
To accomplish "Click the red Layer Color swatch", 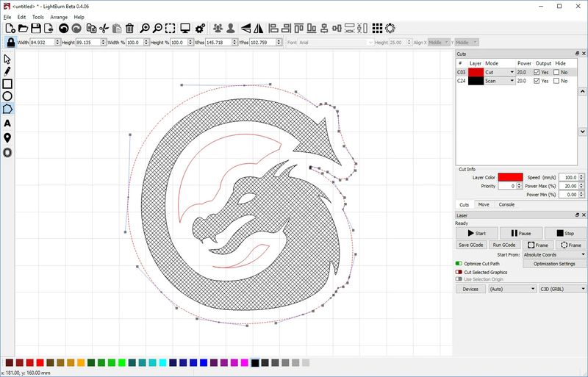I will [510, 177].
